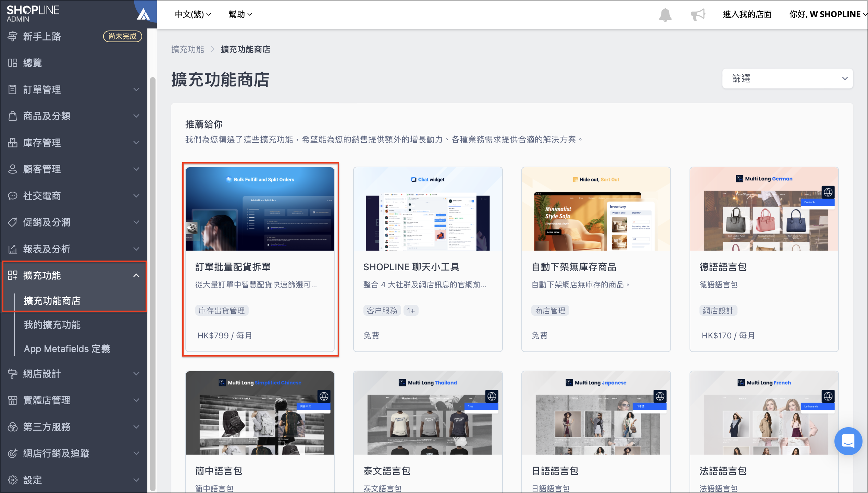Open 總覽 in the sidebar
This screenshot has width=868, height=493.
pos(33,63)
